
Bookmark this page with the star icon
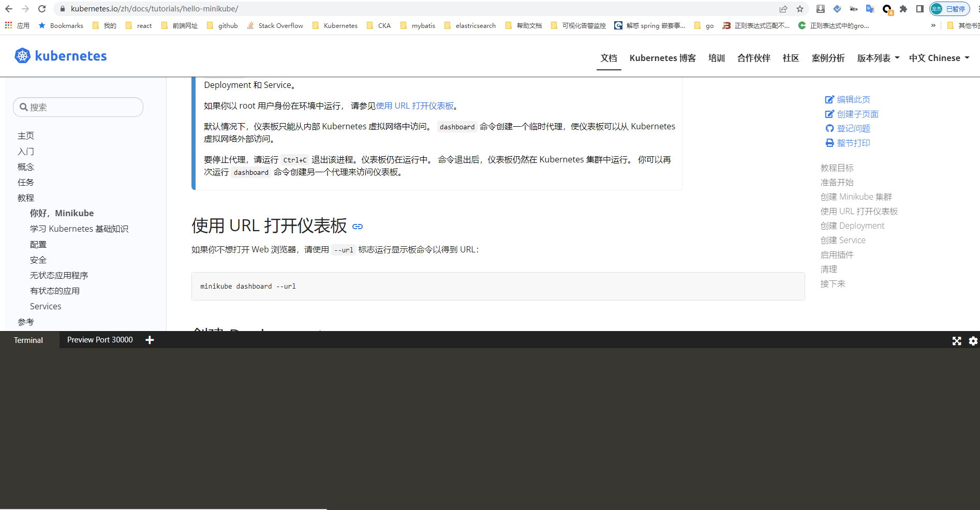pos(800,9)
